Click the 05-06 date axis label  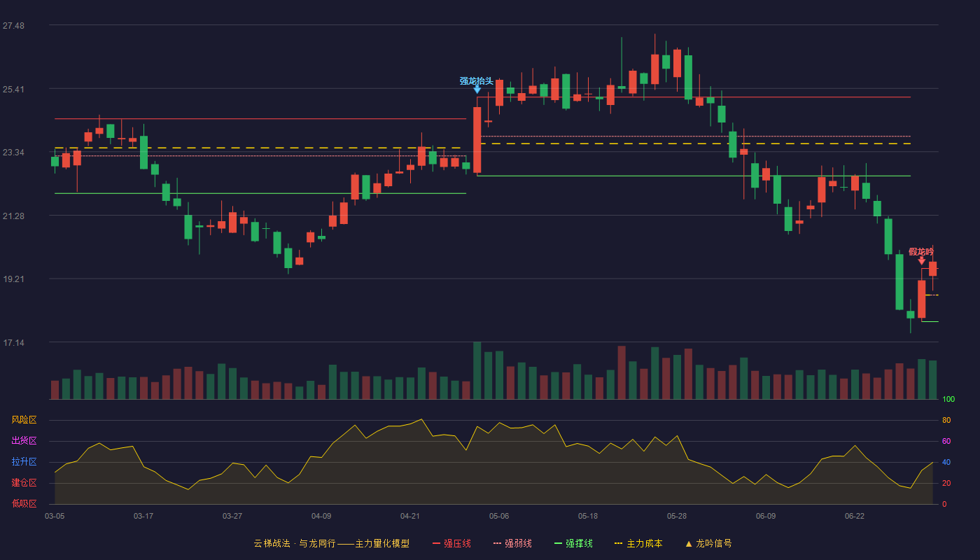coord(499,516)
